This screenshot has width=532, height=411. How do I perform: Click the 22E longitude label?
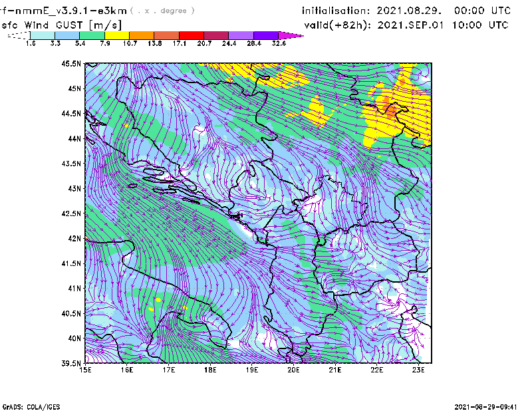[376, 370]
